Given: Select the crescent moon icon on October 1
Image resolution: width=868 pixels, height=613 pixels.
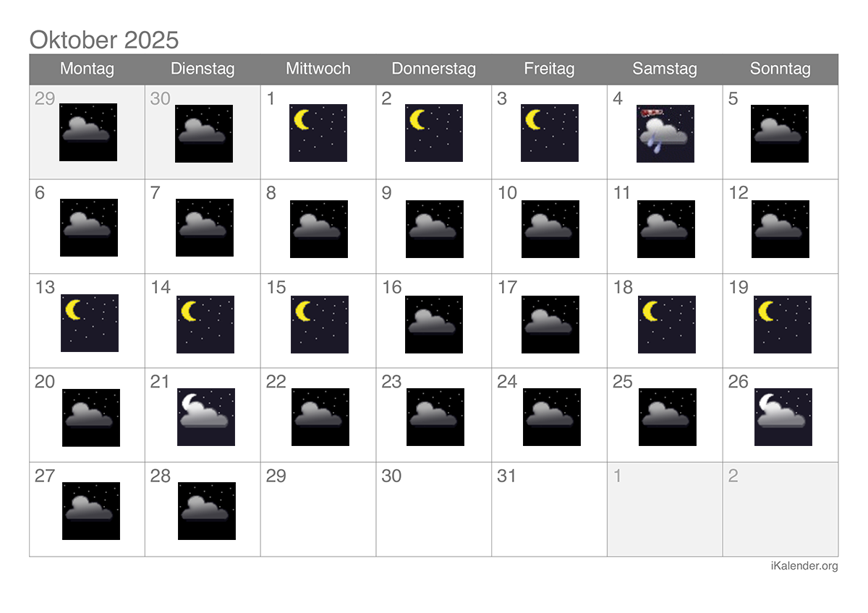Looking at the screenshot, I should [x=318, y=133].
